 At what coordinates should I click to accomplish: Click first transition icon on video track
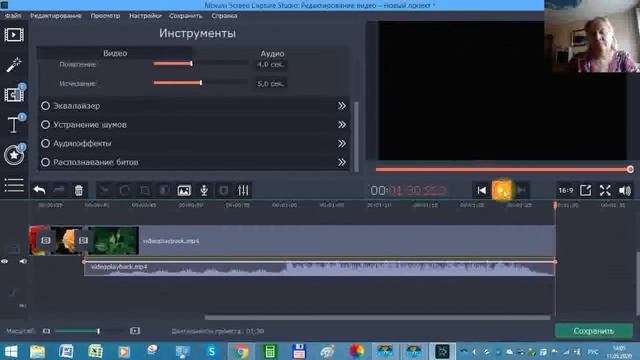coord(46,240)
